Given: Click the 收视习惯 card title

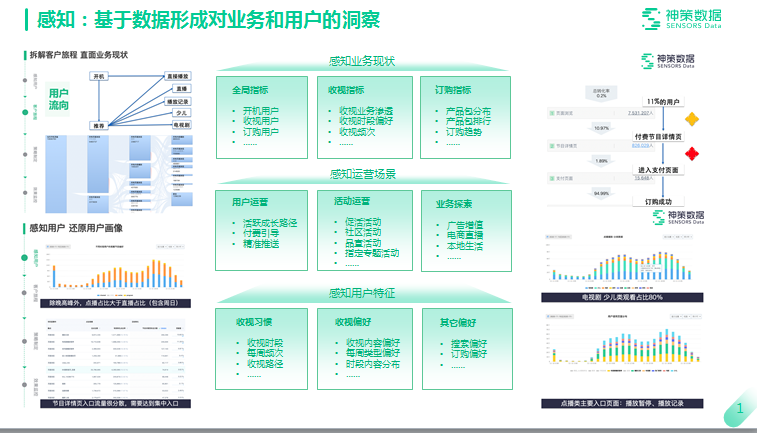Looking at the screenshot, I should 254,322.
